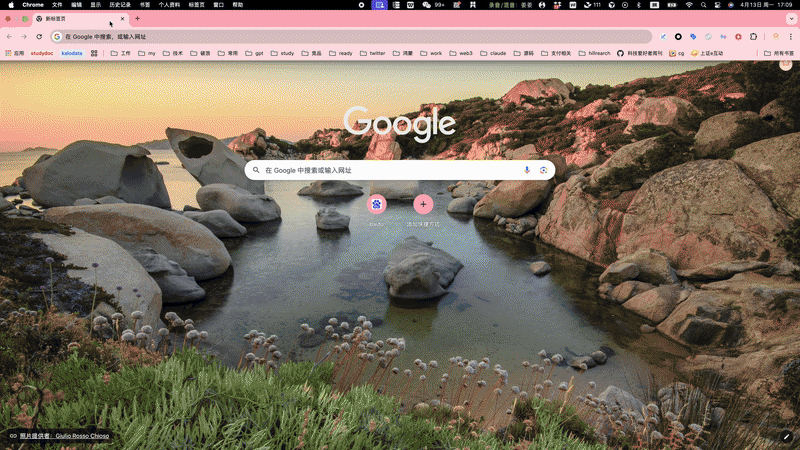The image size is (800, 450).
Task: Open Spotlight search in the menu bar
Action: point(704,5)
